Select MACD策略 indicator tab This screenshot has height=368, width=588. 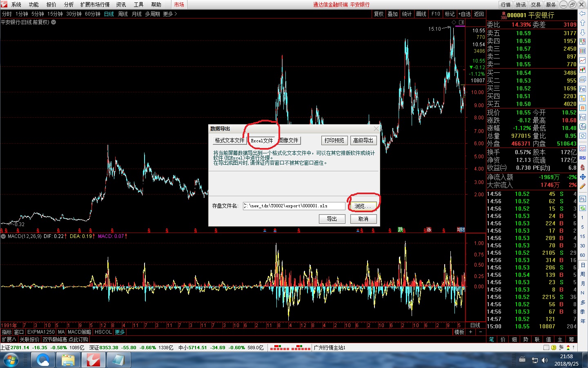(x=79, y=332)
